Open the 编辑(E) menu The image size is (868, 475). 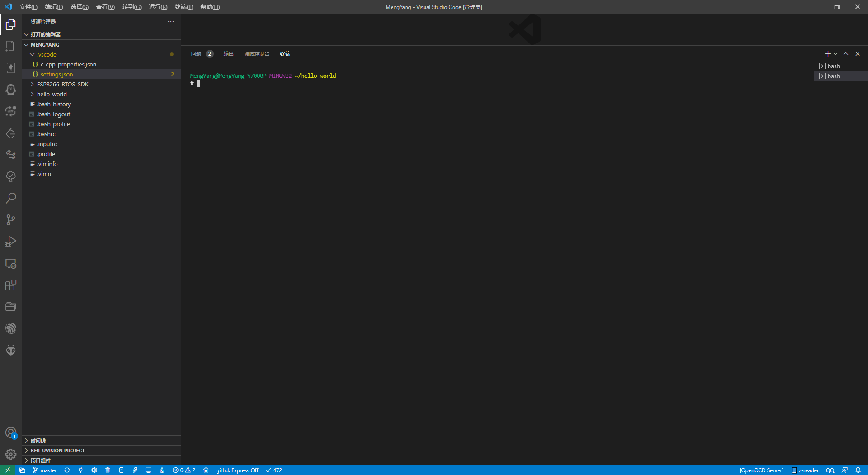[x=54, y=7]
